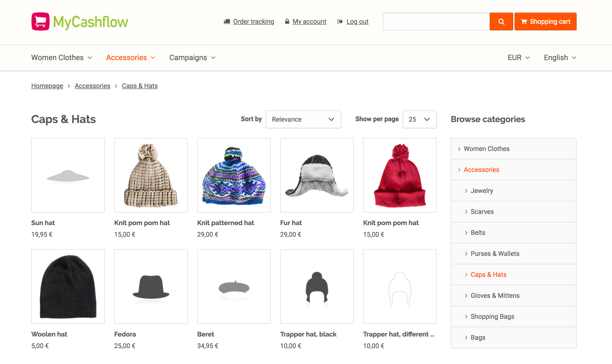Focus the search input field
This screenshot has height=364, width=612.
[436, 22]
